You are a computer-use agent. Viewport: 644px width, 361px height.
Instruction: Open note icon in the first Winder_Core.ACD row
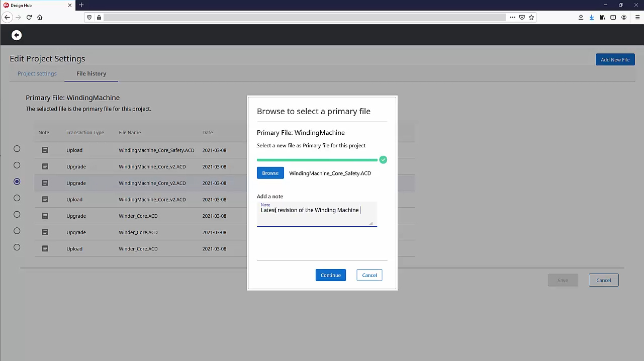45,216
